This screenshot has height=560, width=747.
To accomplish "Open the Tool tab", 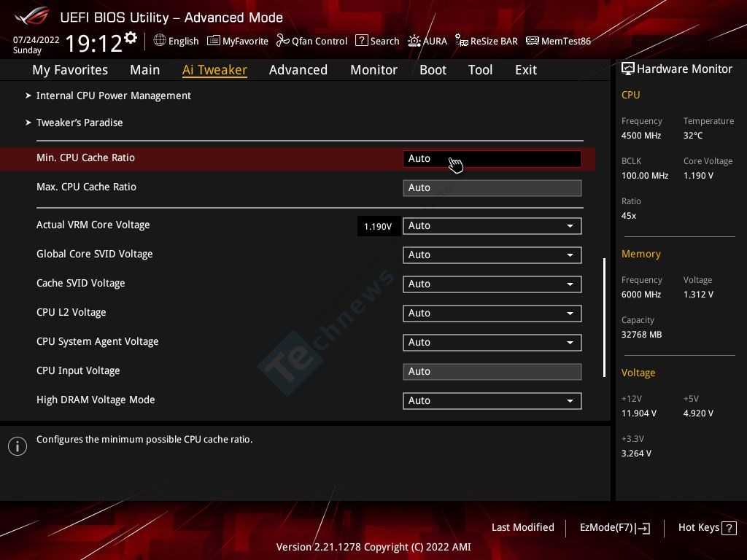I will tap(480, 70).
